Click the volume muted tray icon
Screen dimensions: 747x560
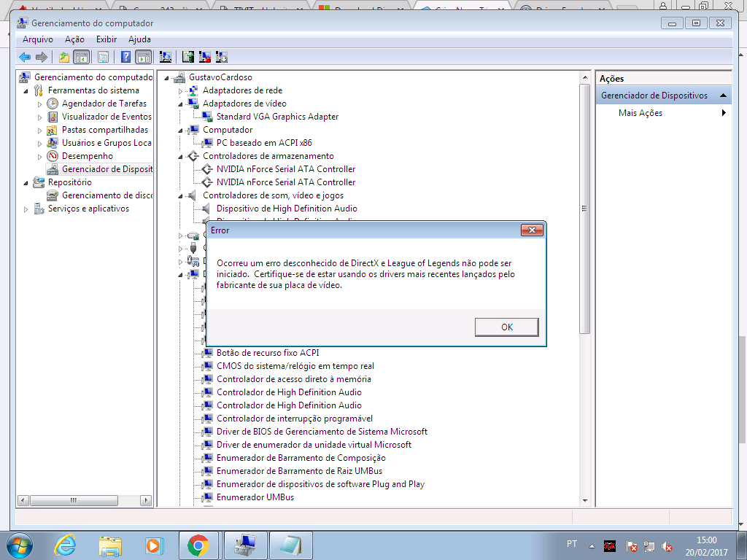pos(667,547)
